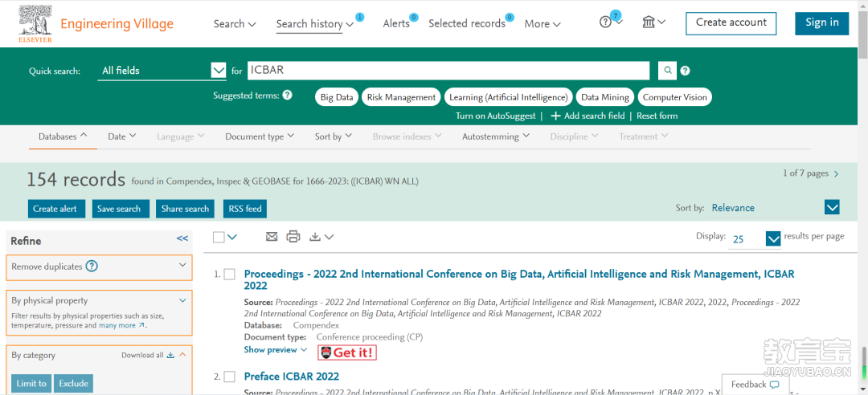The image size is (868, 395).
Task: Click Engineering Village home text
Action: (x=117, y=24)
